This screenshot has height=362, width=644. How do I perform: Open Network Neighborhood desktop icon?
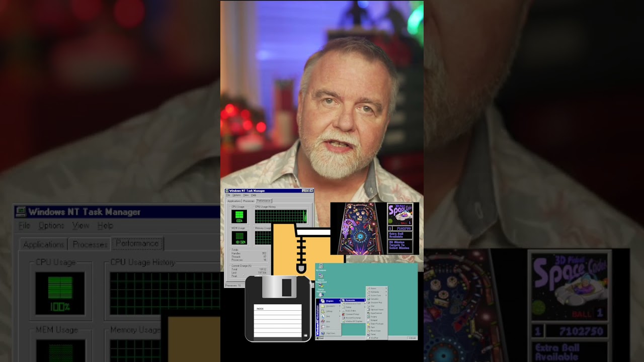320,278
